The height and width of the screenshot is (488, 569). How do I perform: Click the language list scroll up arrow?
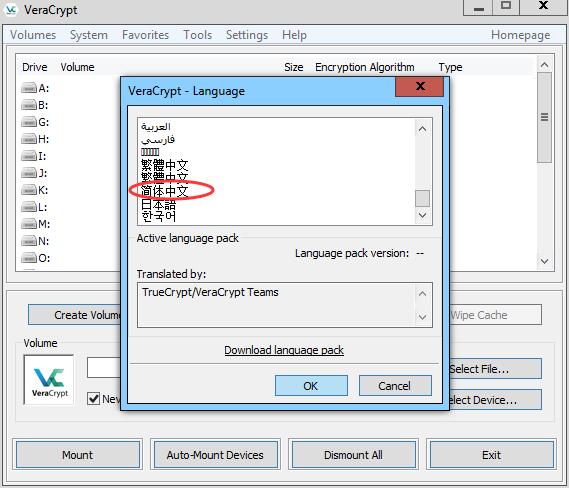point(422,129)
